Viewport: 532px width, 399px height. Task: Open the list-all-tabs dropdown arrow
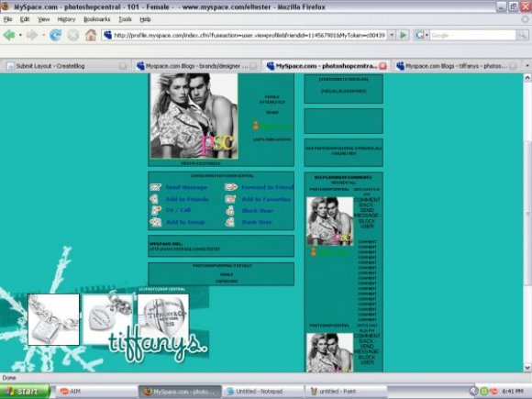[x=526, y=66]
